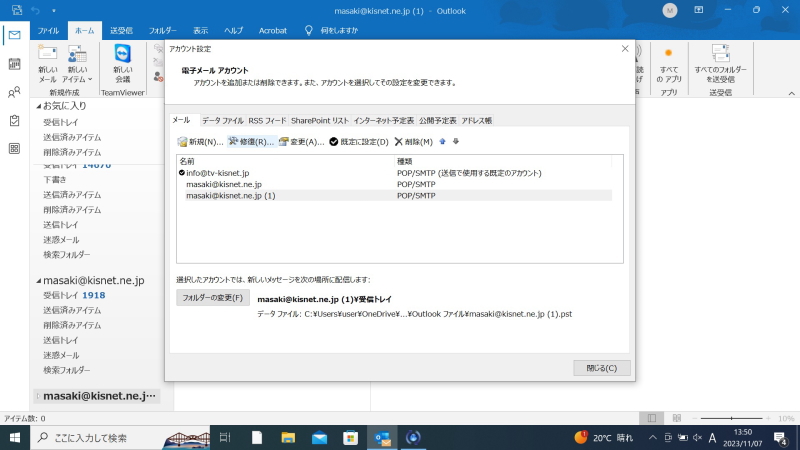The image size is (800, 450).
Task: Click the 修復(R)... button
Action: click(251, 142)
